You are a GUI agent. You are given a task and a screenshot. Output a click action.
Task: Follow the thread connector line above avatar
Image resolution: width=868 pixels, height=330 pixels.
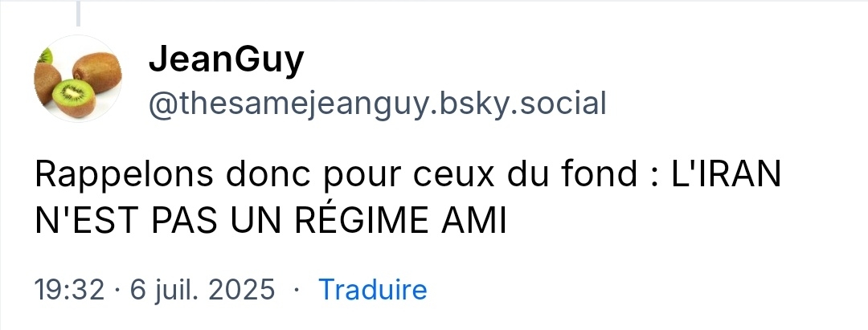(78, 14)
